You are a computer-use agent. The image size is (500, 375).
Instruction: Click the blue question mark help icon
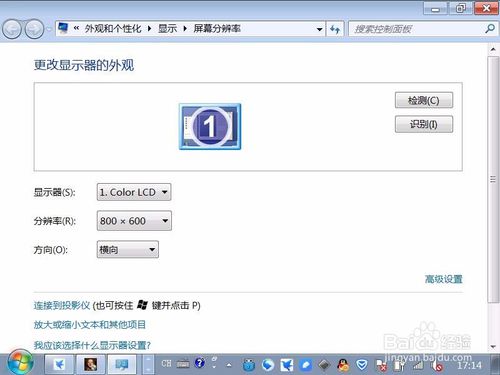pos(200,363)
